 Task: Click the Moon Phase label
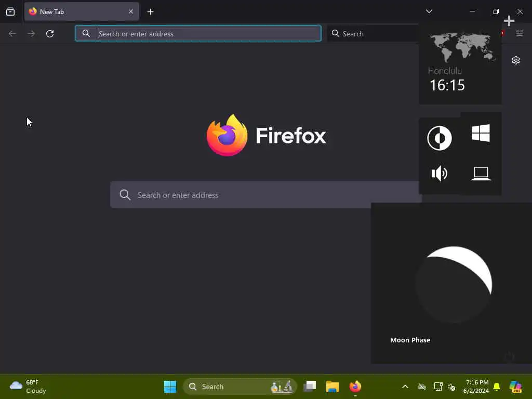[x=410, y=340]
